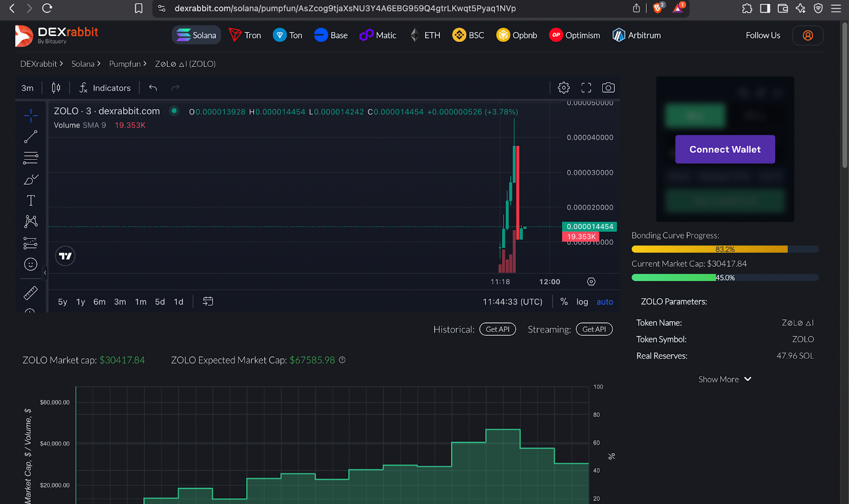Get the Historical API
The image size is (849, 504).
pyautogui.click(x=498, y=329)
